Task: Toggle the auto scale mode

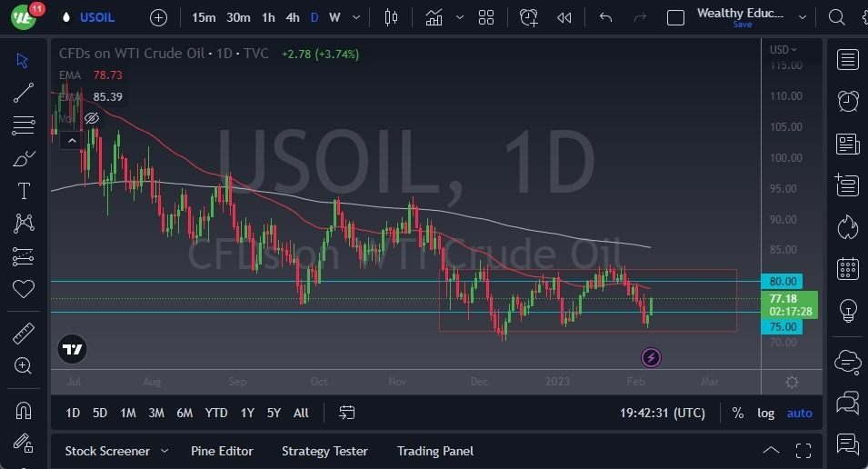Action: click(800, 413)
